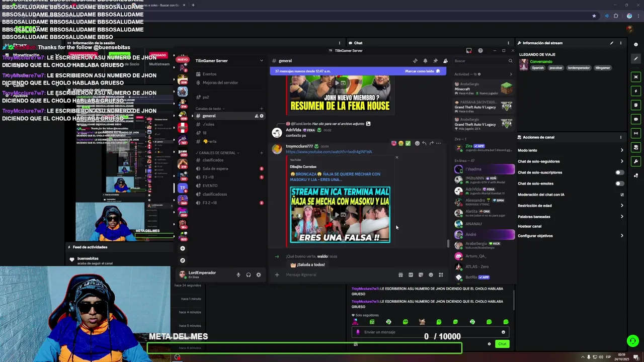Open Eventos in Discord sidebar
644x362 pixels.
(229, 74)
